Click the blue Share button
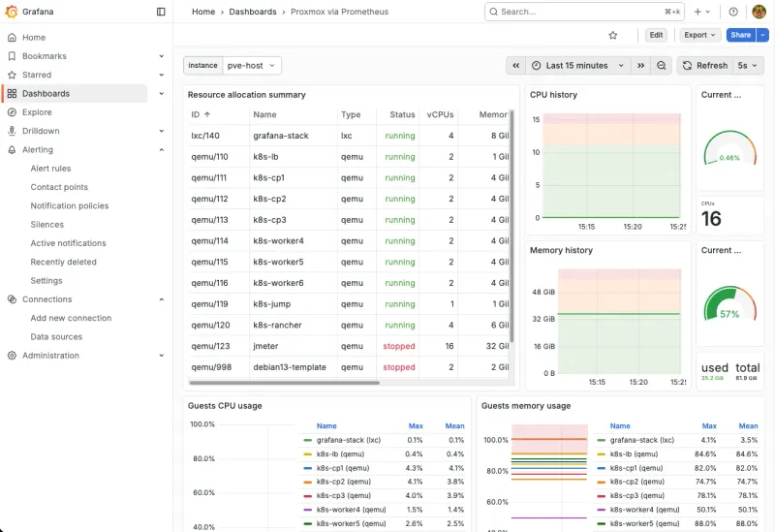775x532 pixels. 741,35
